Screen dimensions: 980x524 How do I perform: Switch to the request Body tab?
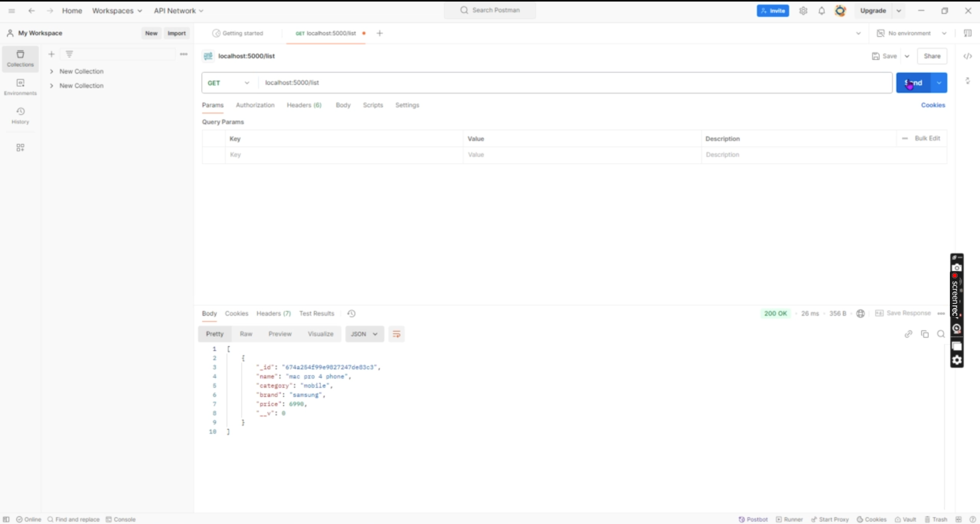343,105
